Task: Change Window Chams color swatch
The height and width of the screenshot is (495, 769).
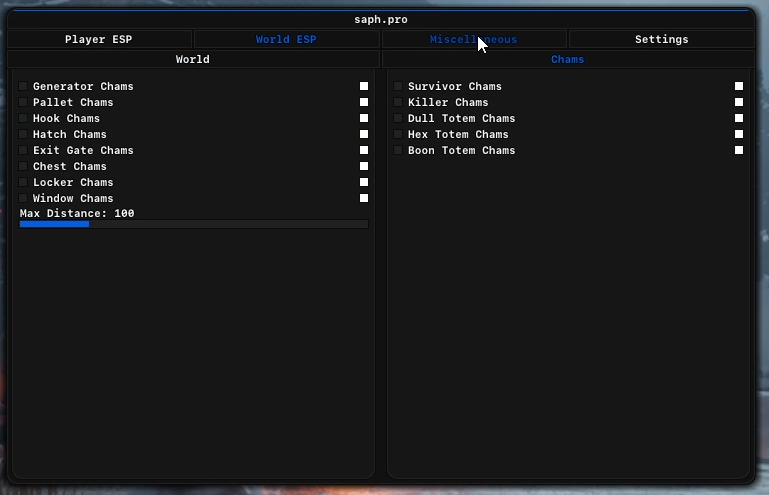Action: click(364, 198)
